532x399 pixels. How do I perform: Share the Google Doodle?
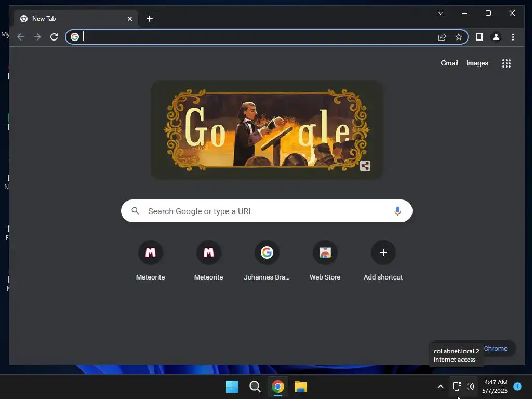365,166
